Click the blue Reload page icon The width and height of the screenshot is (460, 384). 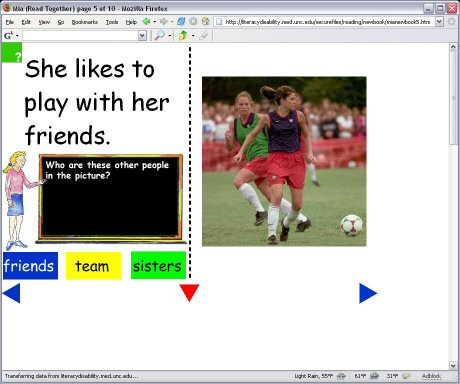181,22
